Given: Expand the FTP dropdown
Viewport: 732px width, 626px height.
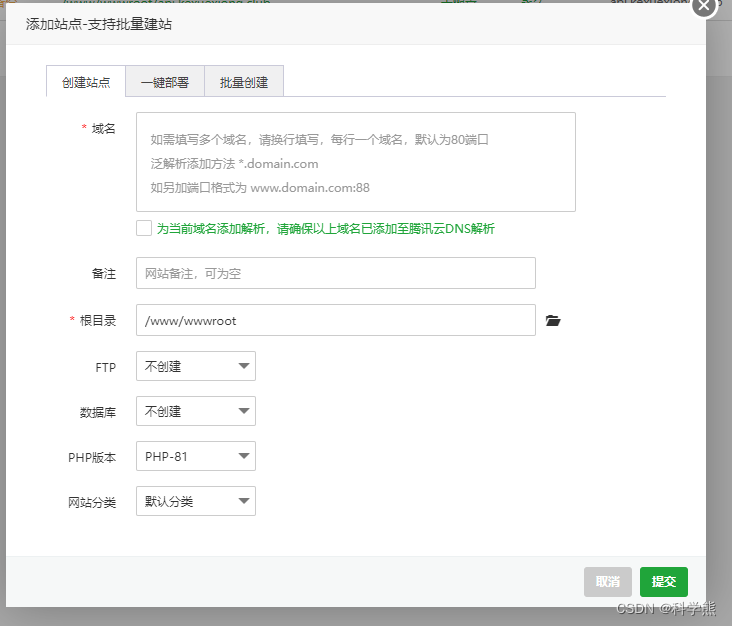Looking at the screenshot, I should 195,366.
